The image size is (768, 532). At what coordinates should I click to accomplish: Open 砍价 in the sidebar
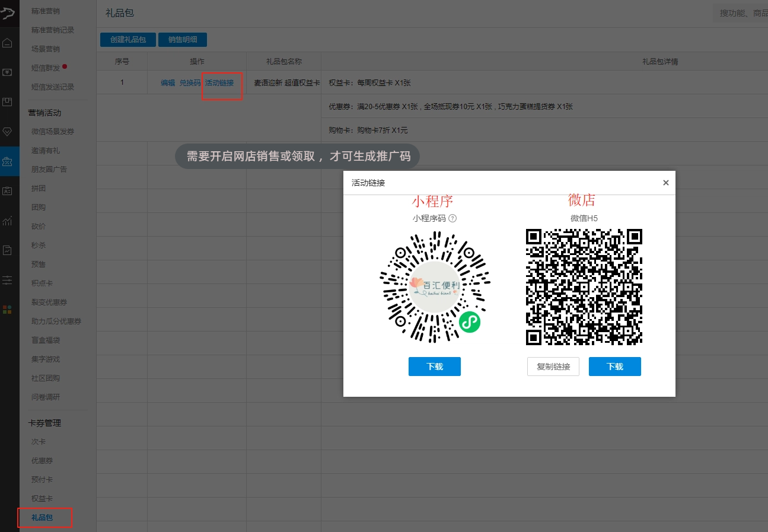[39, 226]
